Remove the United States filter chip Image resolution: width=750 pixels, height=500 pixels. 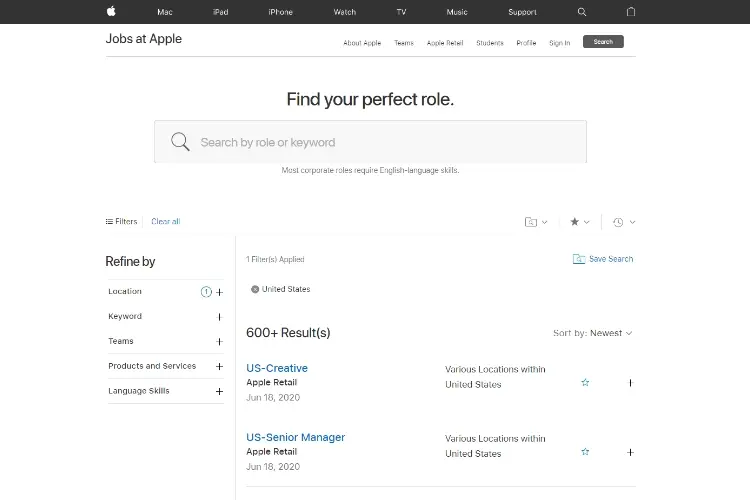(x=255, y=289)
